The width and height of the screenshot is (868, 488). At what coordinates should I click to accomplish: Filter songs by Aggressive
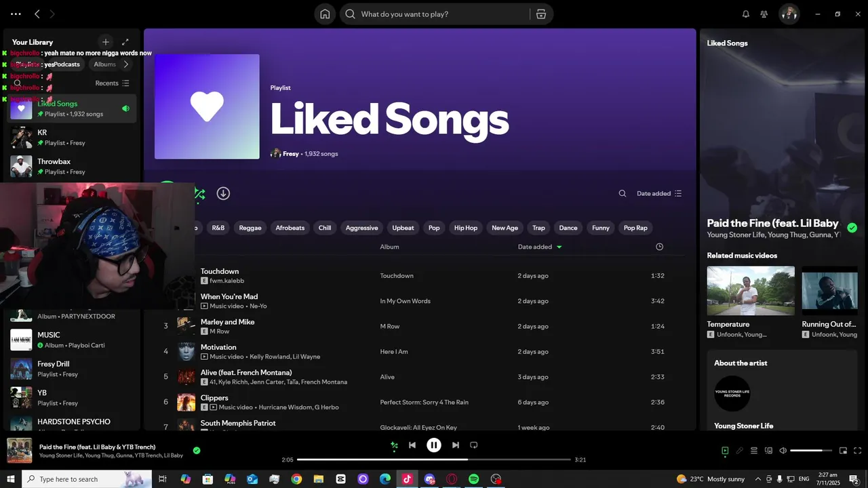tap(362, 228)
